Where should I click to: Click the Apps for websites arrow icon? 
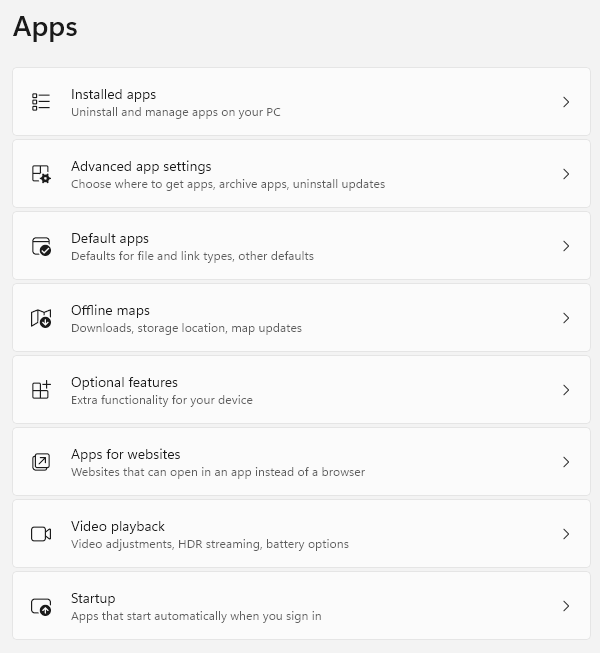41,462
